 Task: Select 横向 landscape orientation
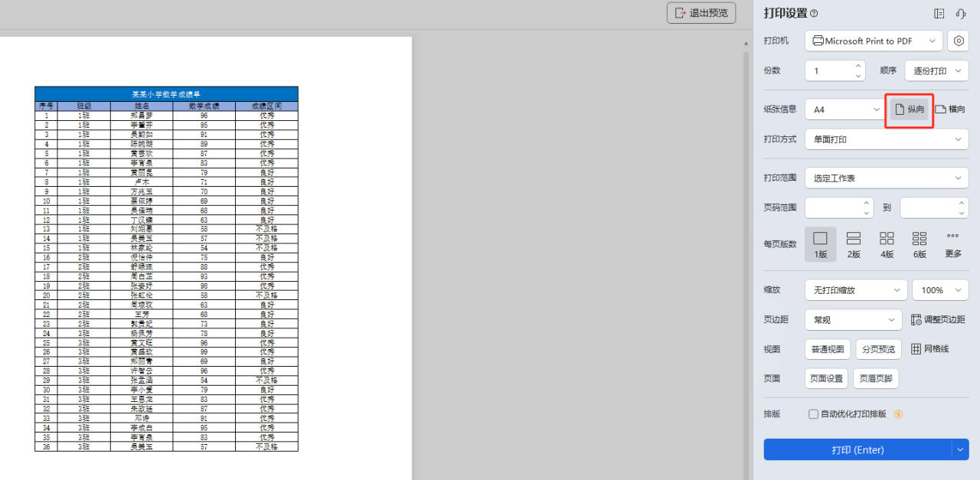pyautogui.click(x=950, y=109)
